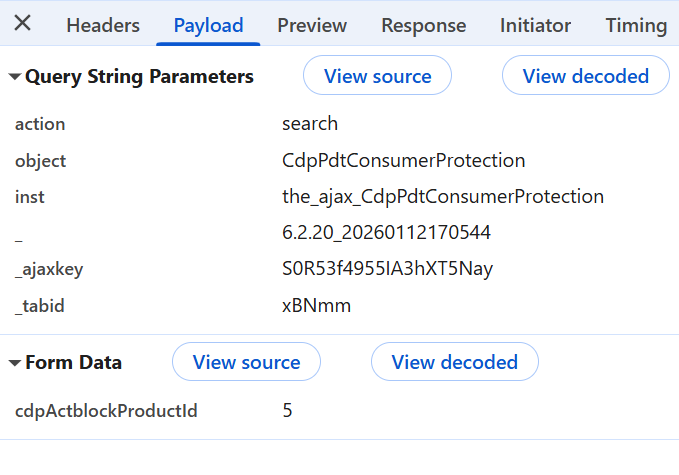Click the CdpPdtConsumerProtection object value

pos(403,160)
